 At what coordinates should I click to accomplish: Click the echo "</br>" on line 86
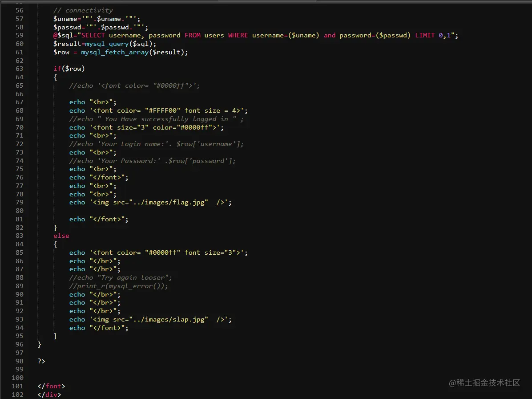click(x=95, y=261)
